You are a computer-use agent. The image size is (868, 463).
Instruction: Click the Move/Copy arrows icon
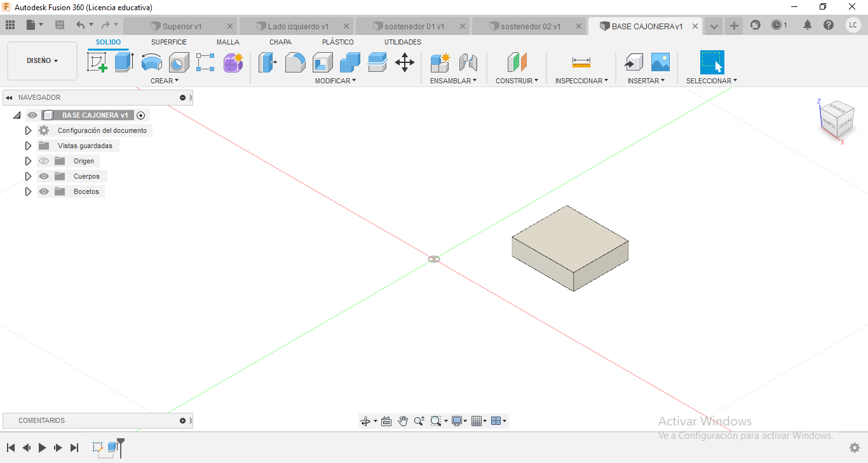tap(405, 62)
